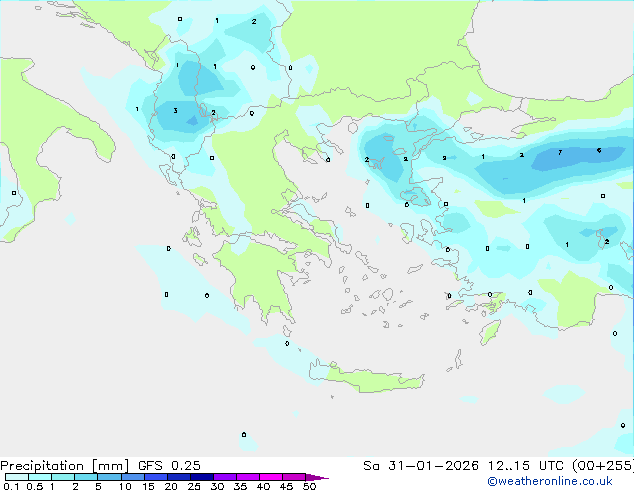Click the legend label "20"

171,486
